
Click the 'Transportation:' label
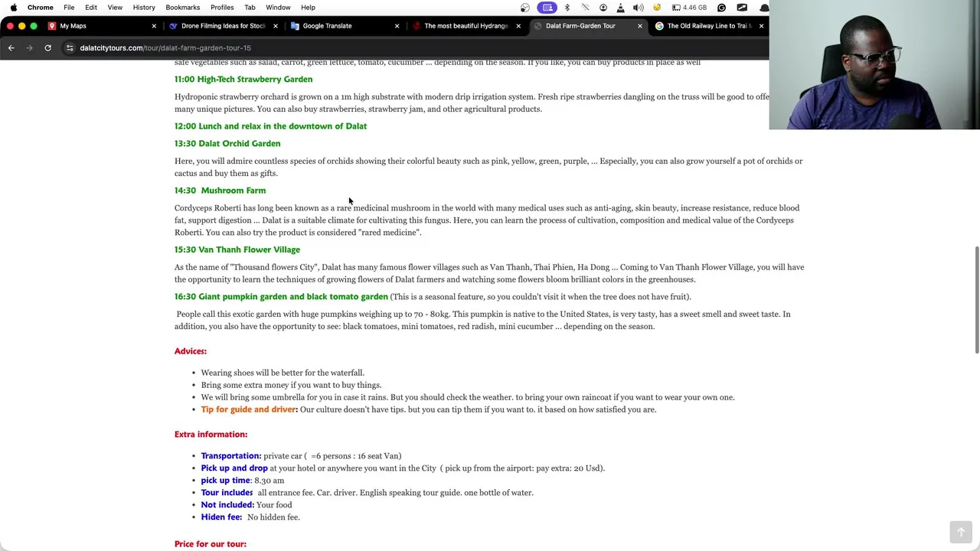pyautogui.click(x=231, y=456)
